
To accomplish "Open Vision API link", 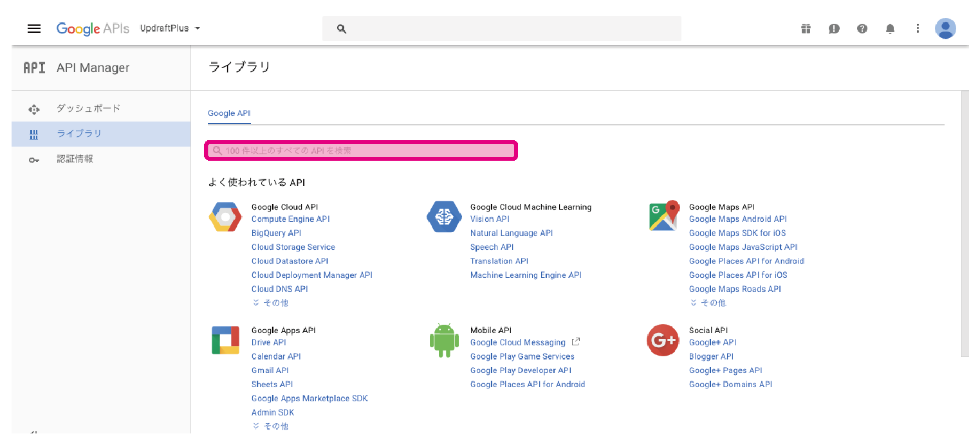I will click(x=490, y=219).
